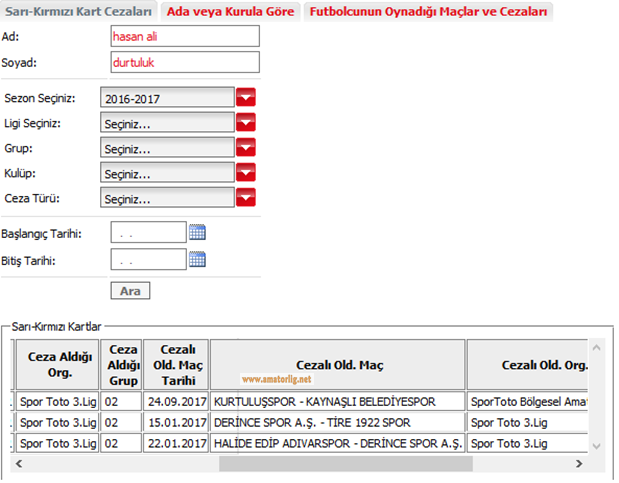This screenshot has width=619, height=483.
Task: Click the Başlangıç Tarihi date field
Action: point(148,232)
